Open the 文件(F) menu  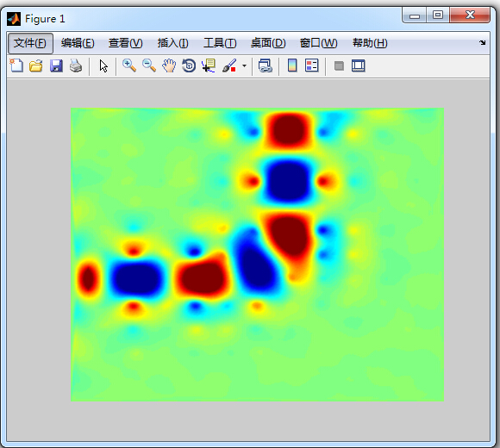(x=30, y=43)
